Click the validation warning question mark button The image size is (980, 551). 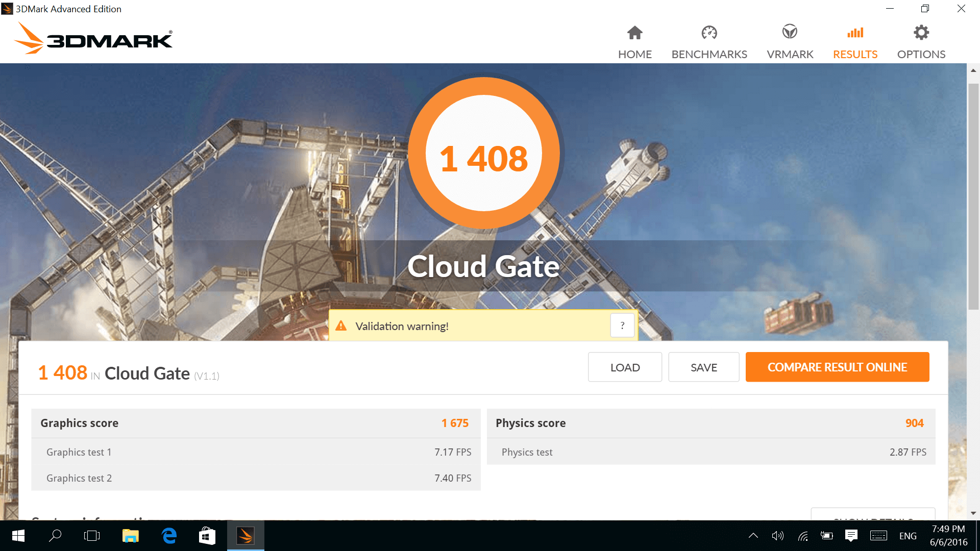coord(622,325)
